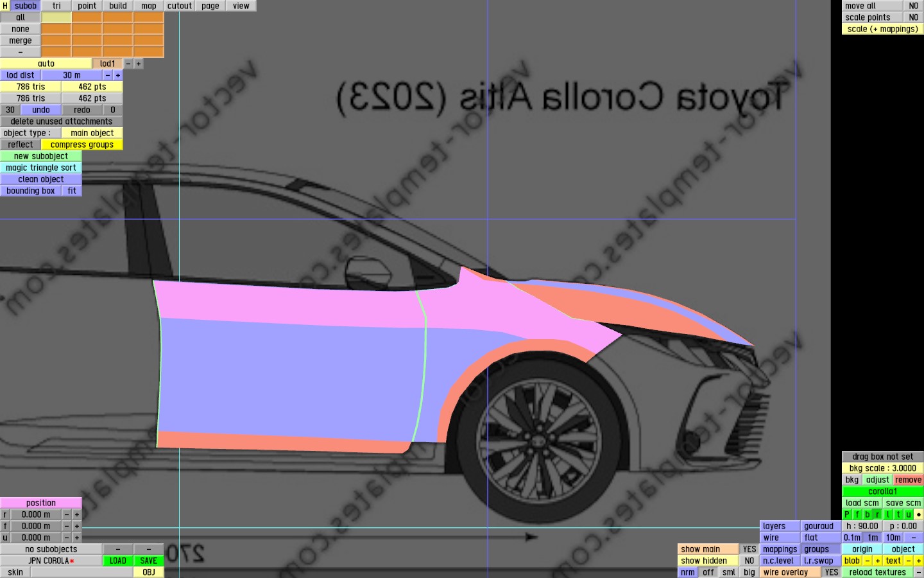Click the minus button beside reload textures
924x578 pixels.
pyautogui.click(x=919, y=572)
